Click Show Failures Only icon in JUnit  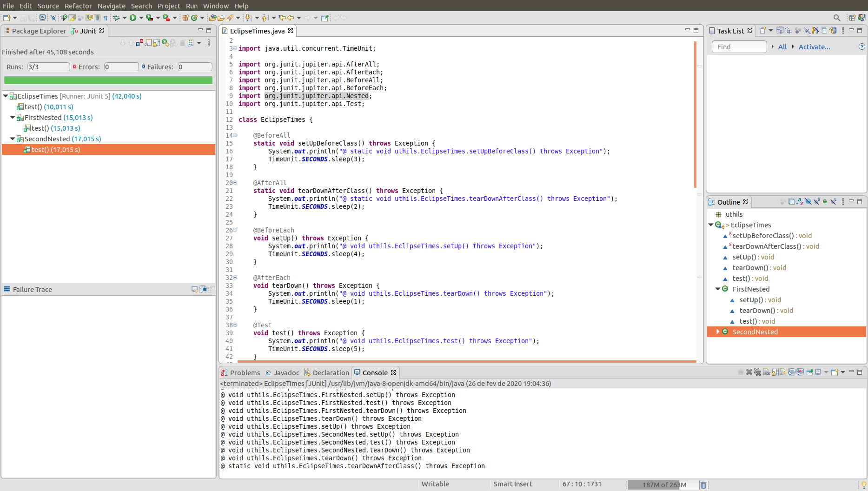(139, 43)
